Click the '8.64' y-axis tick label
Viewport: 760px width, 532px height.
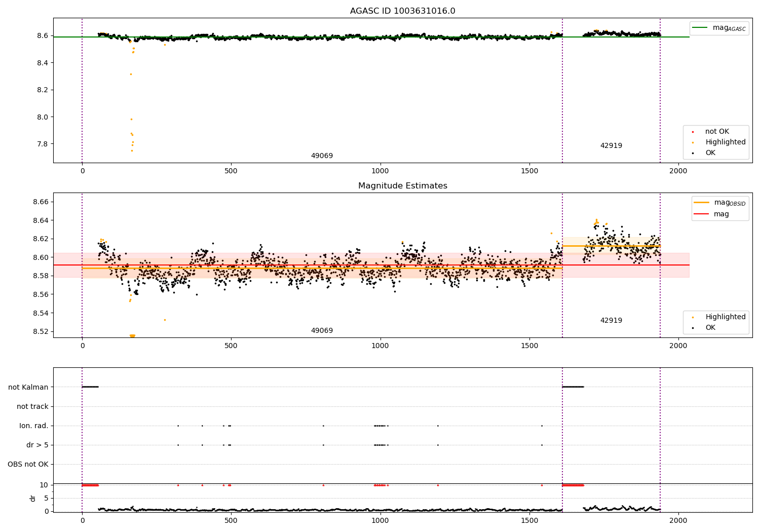coord(41,221)
